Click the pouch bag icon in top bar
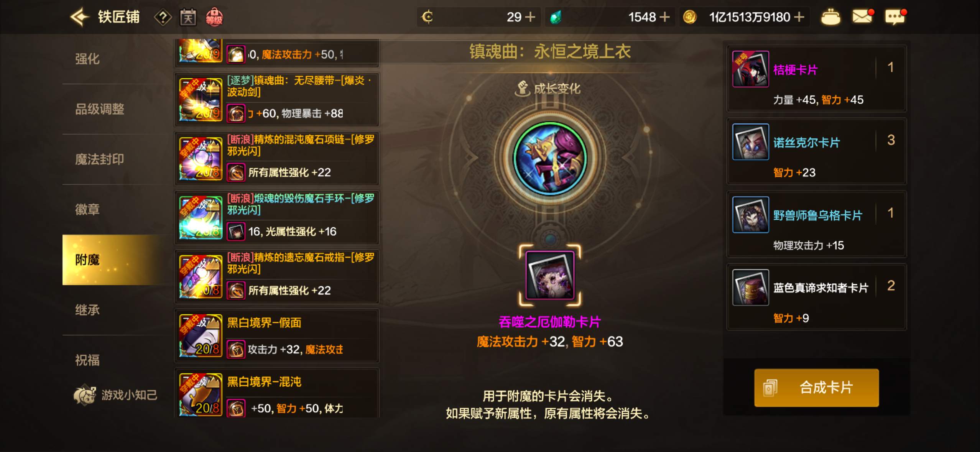Viewport: 980px width, 452px height. coord(830,17)
